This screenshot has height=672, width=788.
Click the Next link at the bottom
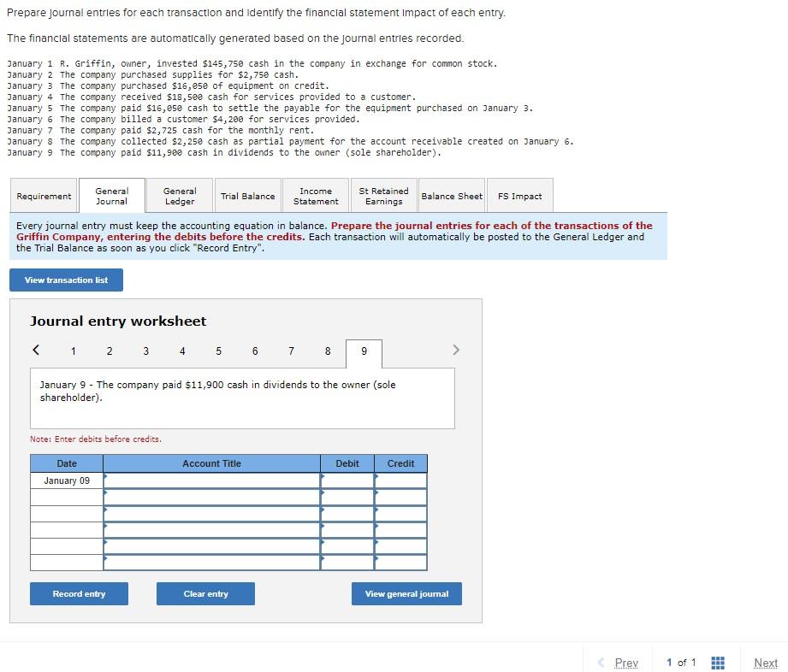(x=765, y=662)
